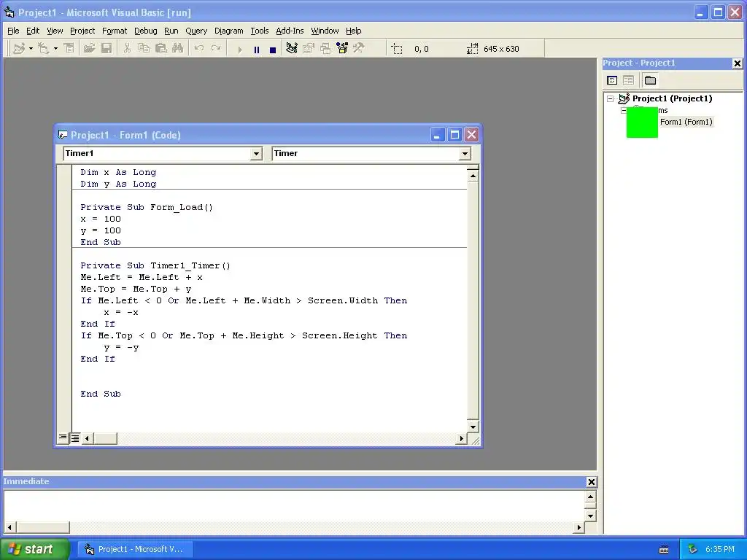The width and height of the screenshot is (747, 560).
Task: Click inside the Immediate window text area
Action: 294,505
